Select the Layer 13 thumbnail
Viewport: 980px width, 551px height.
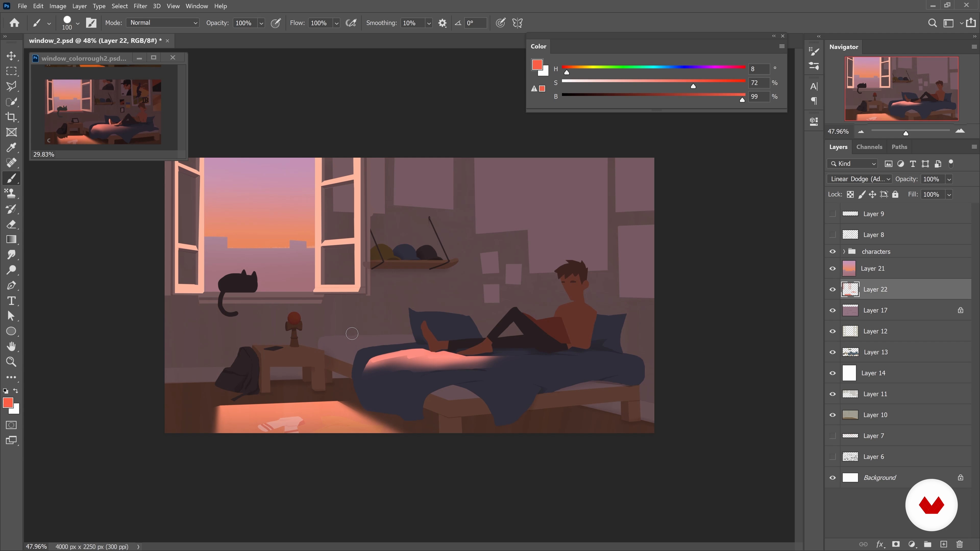[850, 352]
